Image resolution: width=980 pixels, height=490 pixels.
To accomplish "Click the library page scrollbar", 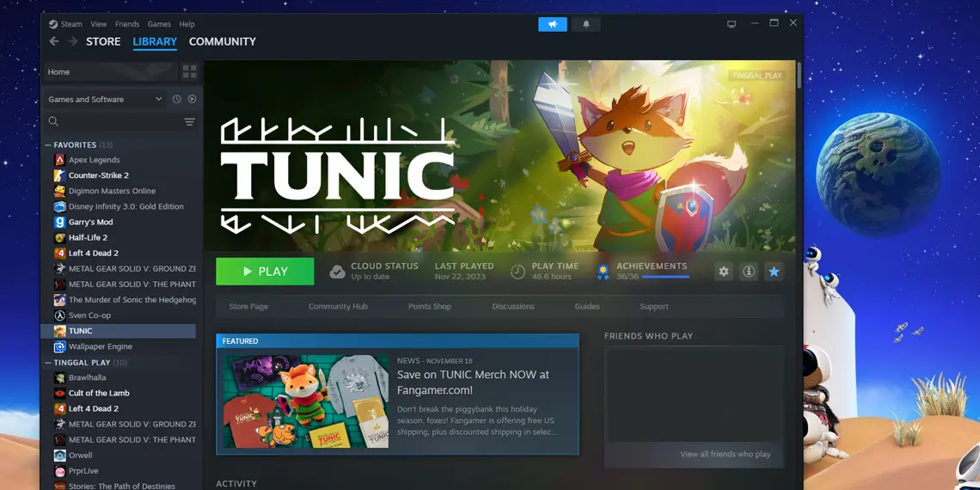I will click(799, 76).
